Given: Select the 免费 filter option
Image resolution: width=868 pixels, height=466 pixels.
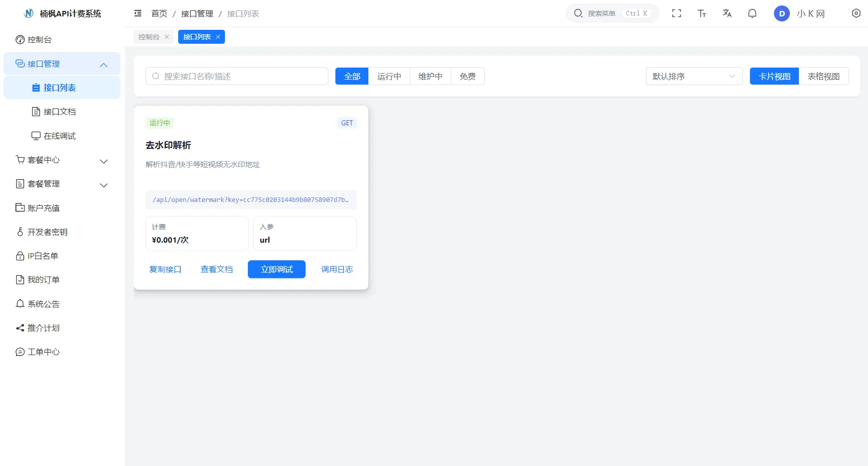Looking at the screenshot, I should 467,76.
